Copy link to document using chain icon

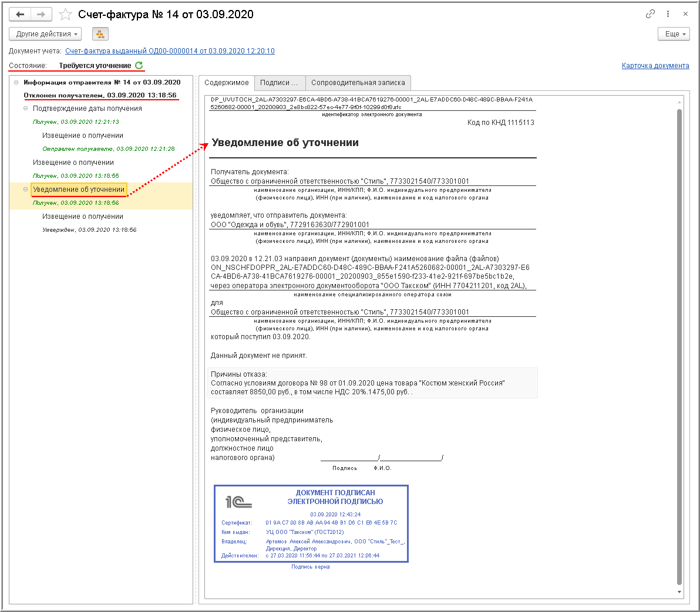pos(650,14)
